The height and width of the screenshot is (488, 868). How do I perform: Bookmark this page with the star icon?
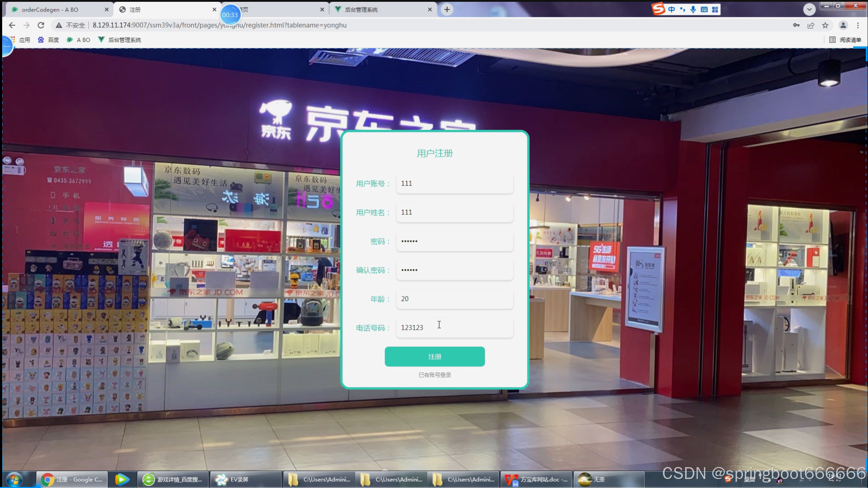point(825,25)
